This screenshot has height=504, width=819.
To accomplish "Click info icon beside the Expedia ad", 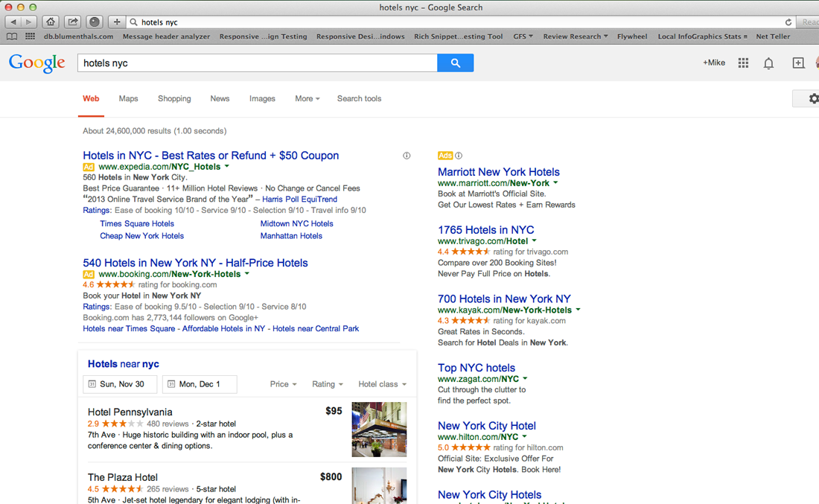I will point(407,156).
